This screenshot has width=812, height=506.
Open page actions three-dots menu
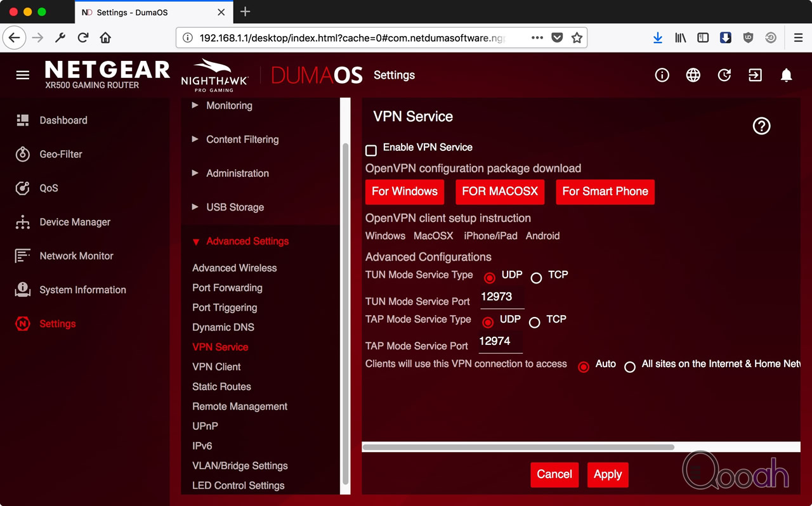pyautogui.click(x=537, y=37)
